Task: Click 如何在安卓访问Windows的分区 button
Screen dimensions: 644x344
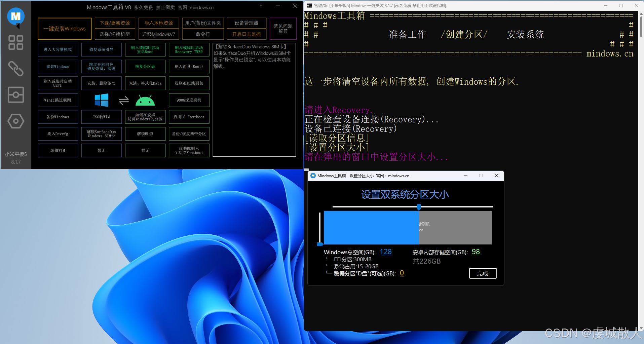Action: [x=145, y=117]
